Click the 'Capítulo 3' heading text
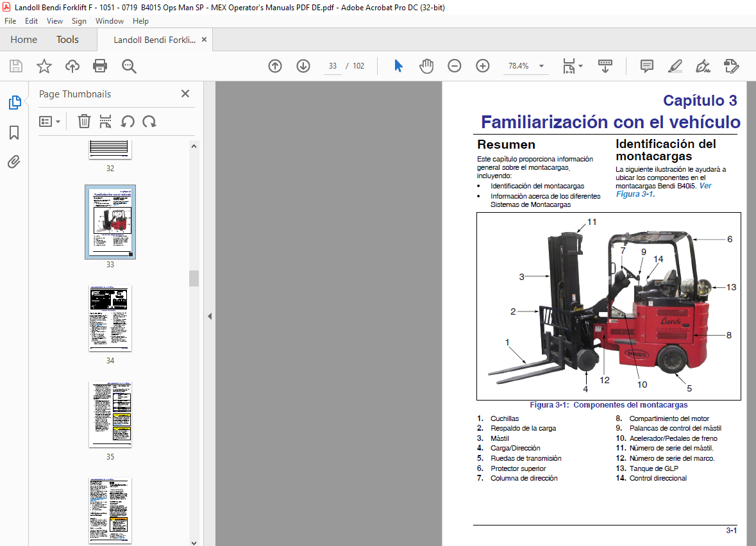Image resolution: width=756 pixels, height=546 pixels. coord(700,100)
